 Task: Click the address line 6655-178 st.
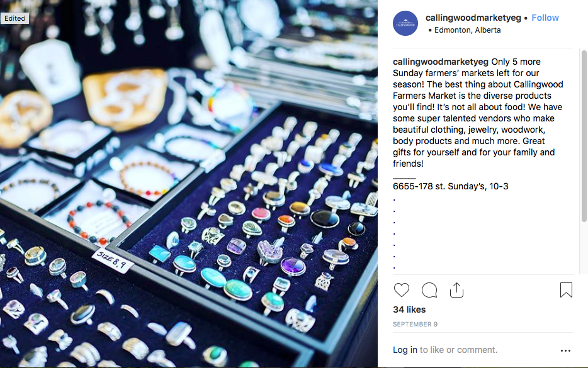[x=450, y=186]
